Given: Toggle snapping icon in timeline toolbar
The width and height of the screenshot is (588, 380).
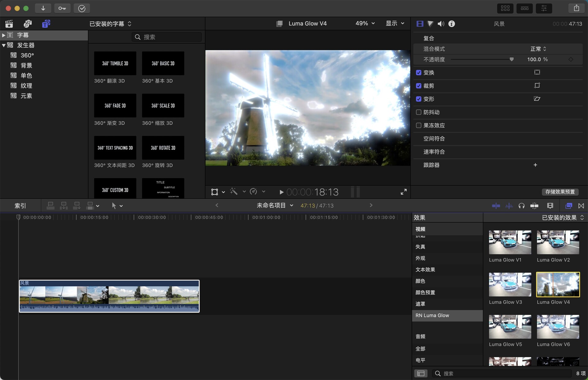Looking at the screenshot, I should [x=534, y=206].
